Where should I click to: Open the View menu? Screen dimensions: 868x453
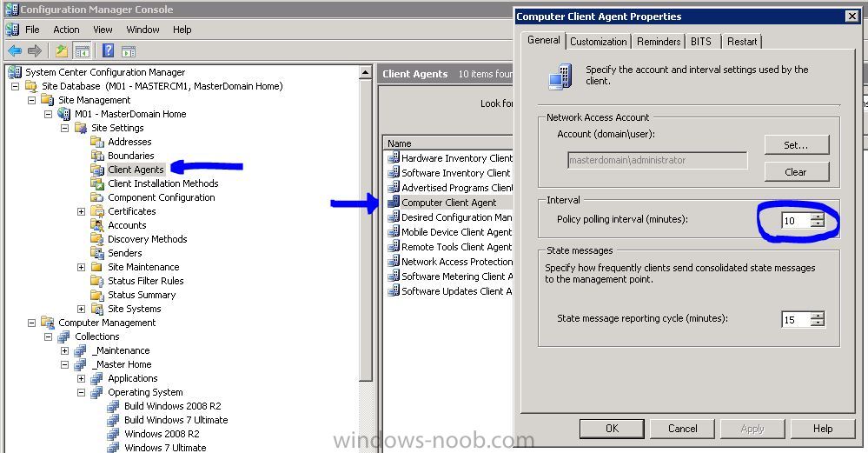tap(103, 30)
